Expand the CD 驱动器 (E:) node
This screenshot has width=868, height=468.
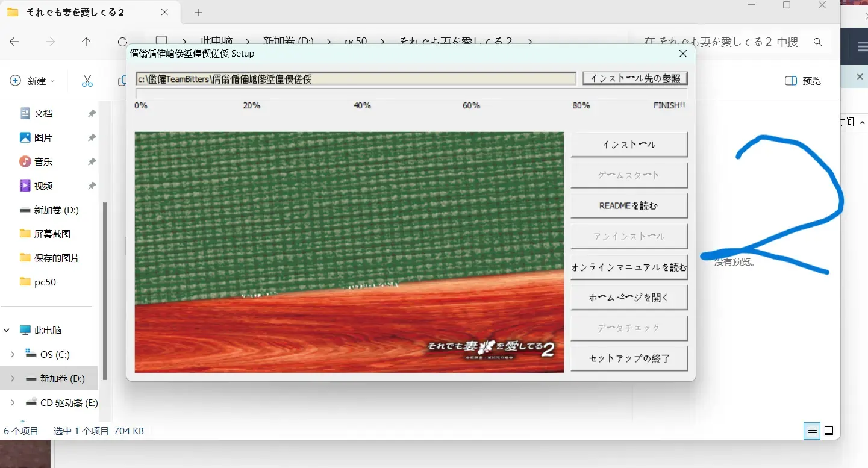[13, 402]
